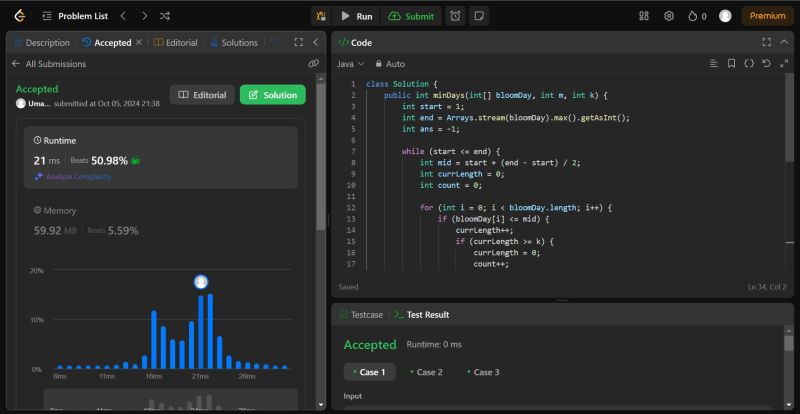The image size is (800, 414).
Task: Click the 'int ans = -1;' line
Action: click(x=431, y=129)
